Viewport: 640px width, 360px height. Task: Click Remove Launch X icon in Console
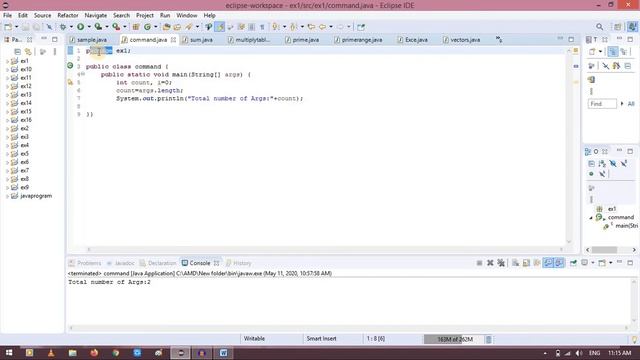pos(490,263)
